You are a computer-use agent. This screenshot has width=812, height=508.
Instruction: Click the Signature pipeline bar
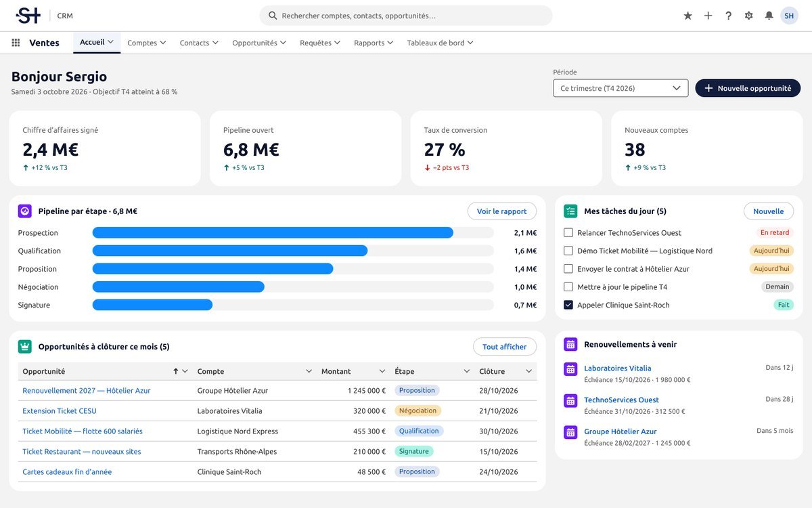[152, 305]
